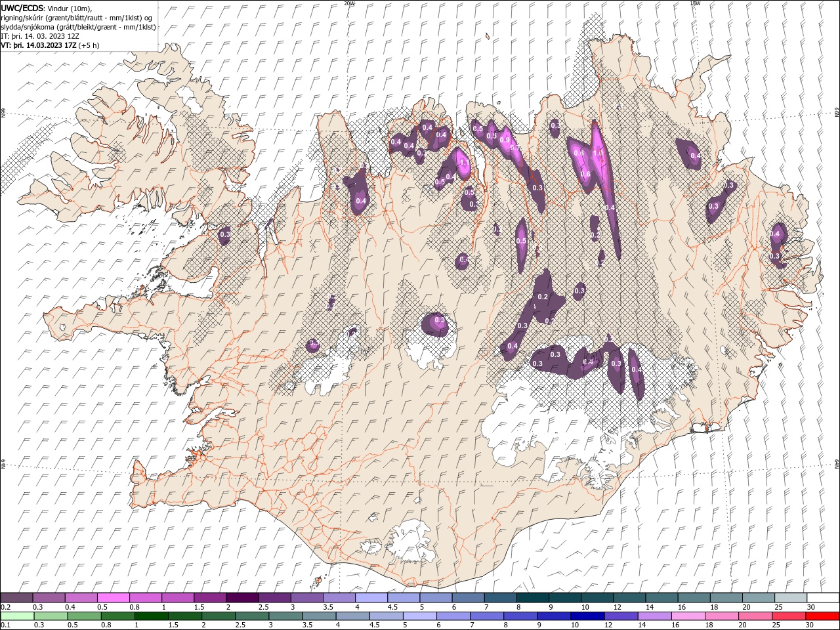Select the 'IT: þri. 14. 03. 2023 12Z' line
Viewport: 840px width, 630px height.
(x=40, y=36)
